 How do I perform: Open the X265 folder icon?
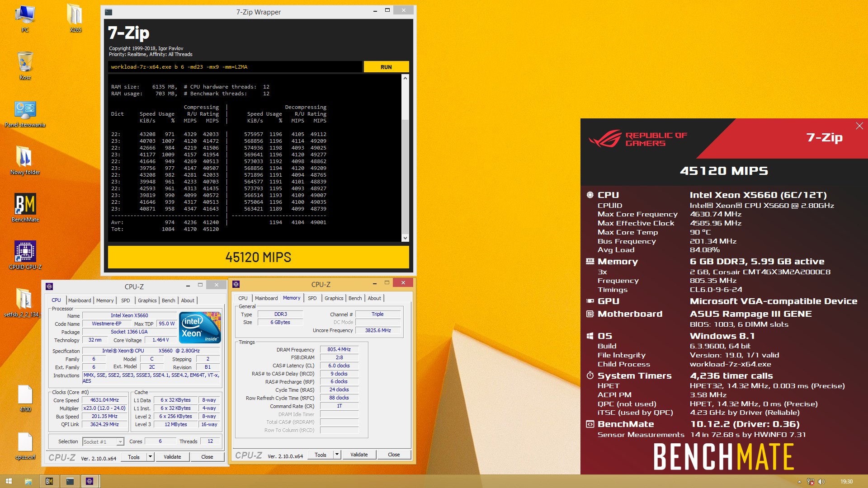point(75,18)
